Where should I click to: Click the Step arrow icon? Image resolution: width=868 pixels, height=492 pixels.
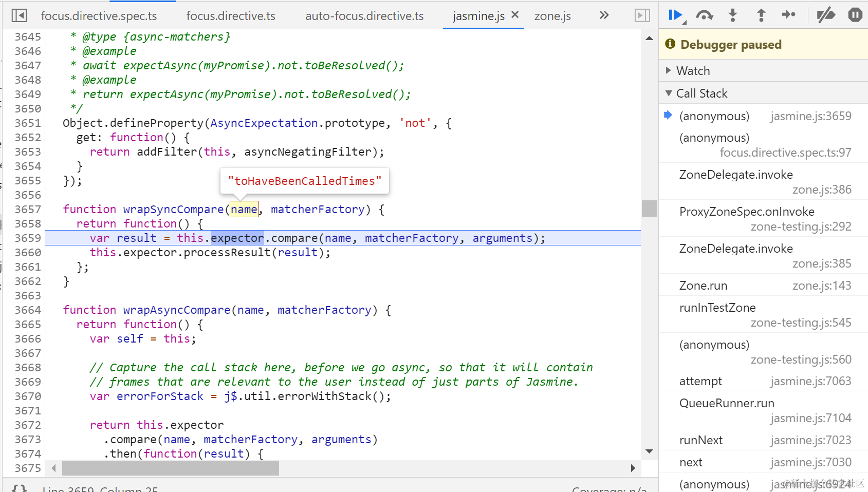(x=789, y=15)
